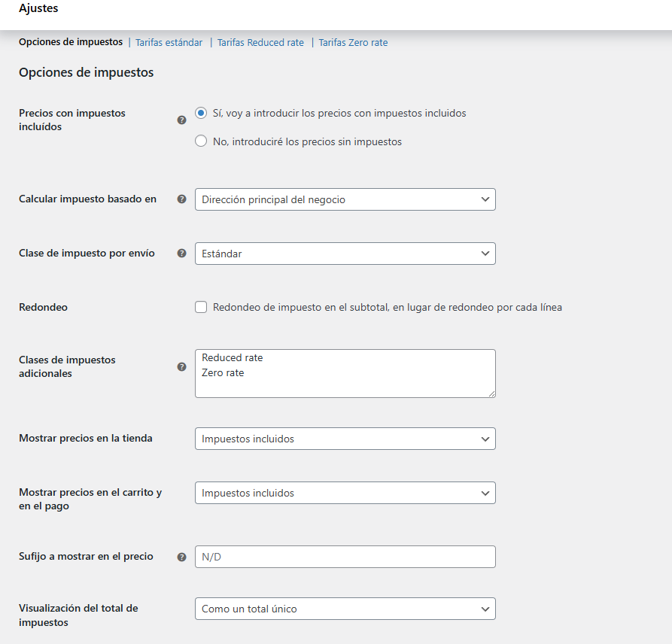Expand the Mostrar precios en el carrito dropdown

345,493
